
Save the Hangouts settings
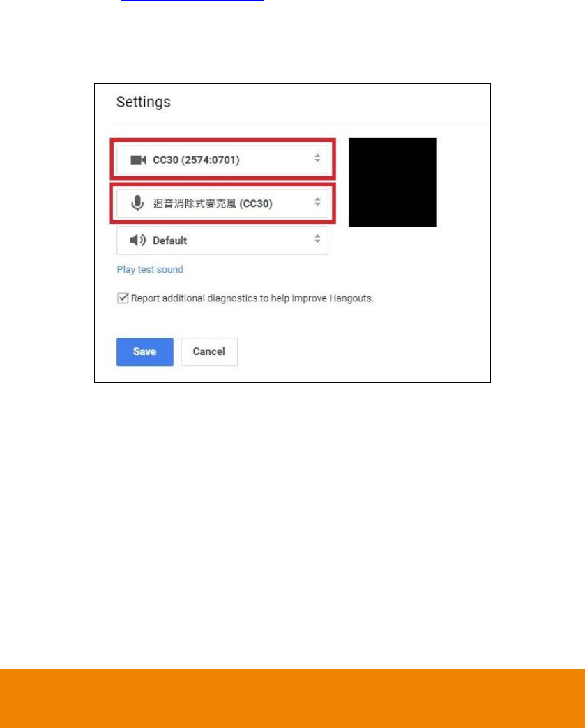tap(145, 352)
